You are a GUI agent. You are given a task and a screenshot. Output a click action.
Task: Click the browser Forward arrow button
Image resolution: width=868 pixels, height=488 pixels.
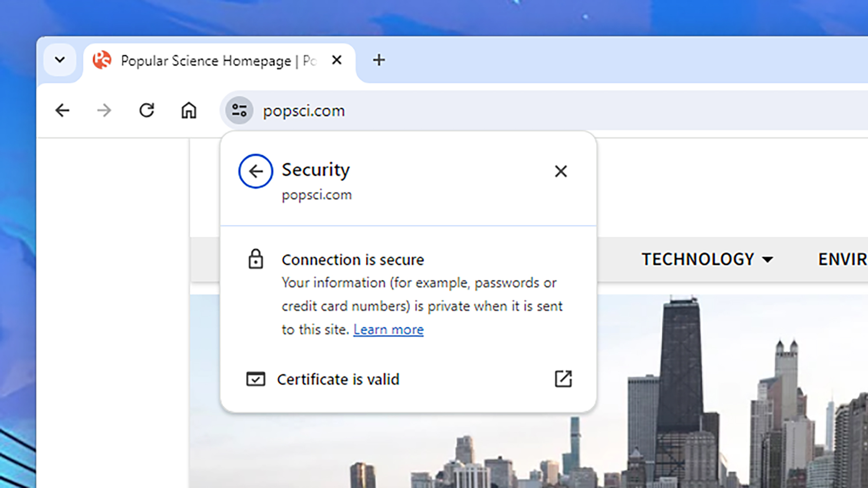[104, 111]
